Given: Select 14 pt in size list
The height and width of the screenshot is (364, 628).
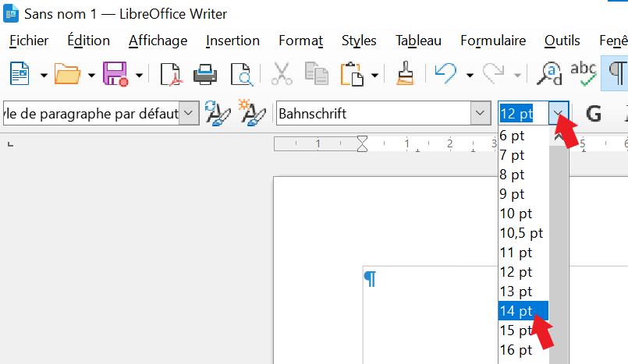Looking at the screenshot, I should click(x=516, y=311).
